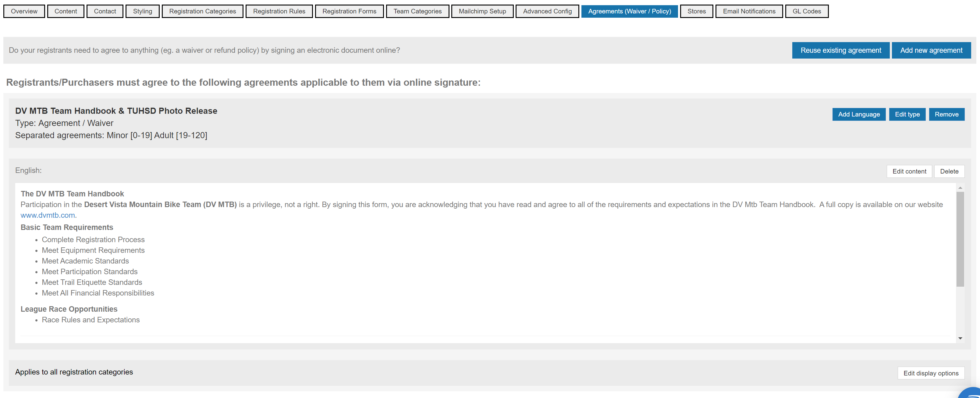Open the Registration Forms tab
This screenshot has width=980, height=398.
click(349, 11)
